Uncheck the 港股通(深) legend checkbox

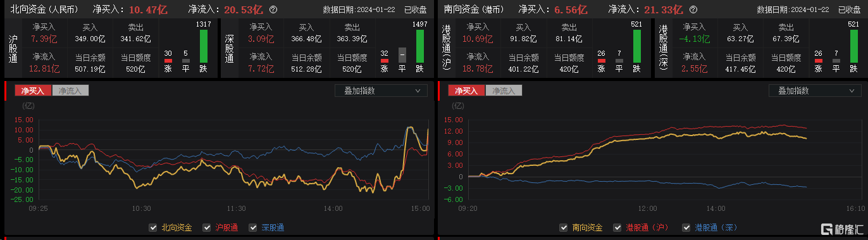click(686, 227)
